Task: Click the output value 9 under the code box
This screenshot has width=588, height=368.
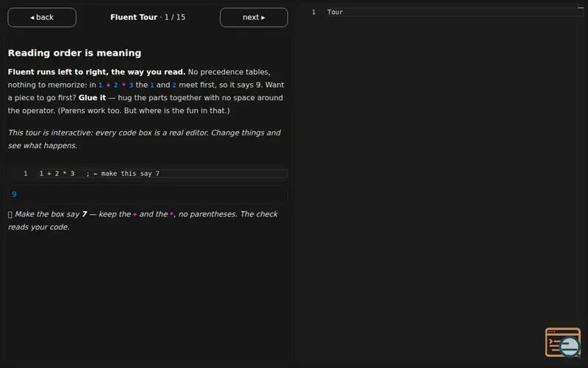Action: pyautogui.click(x=14, y=194)
